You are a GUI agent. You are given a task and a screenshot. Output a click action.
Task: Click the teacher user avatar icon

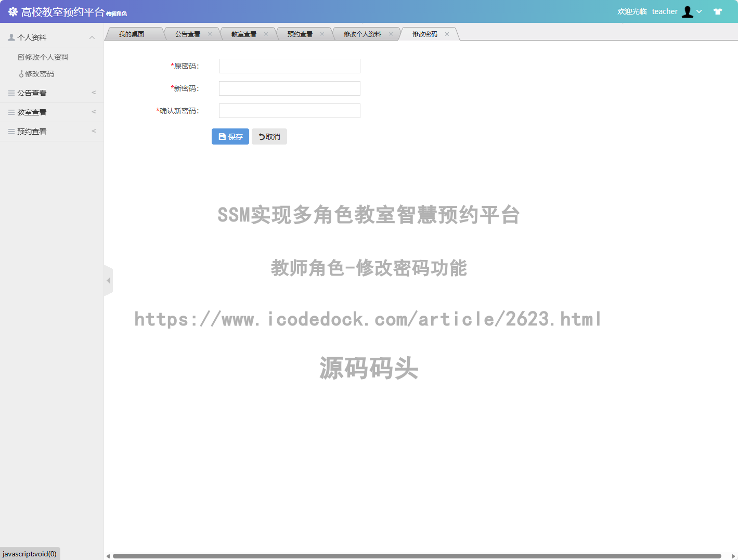pos(688,11)
